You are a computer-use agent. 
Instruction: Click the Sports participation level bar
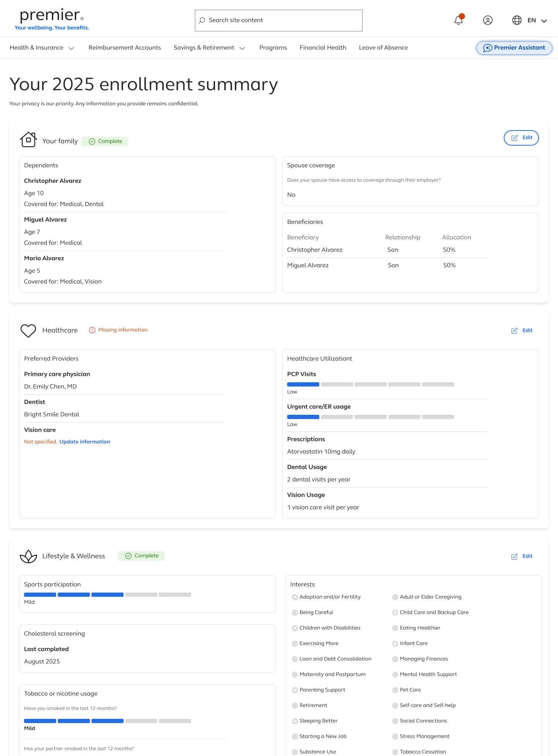click(107, 594)
